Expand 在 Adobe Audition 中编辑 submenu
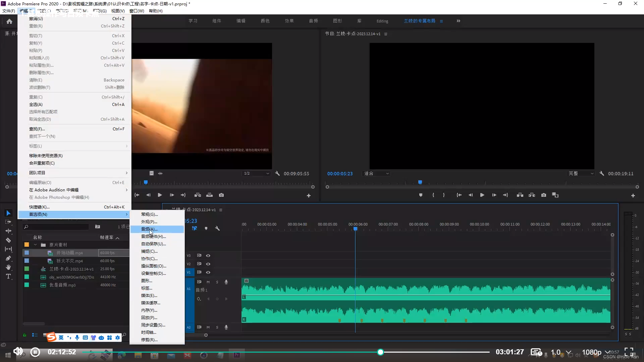Image resolution: width=644 pixels, height=362 pixels. [x=74, y=190]
